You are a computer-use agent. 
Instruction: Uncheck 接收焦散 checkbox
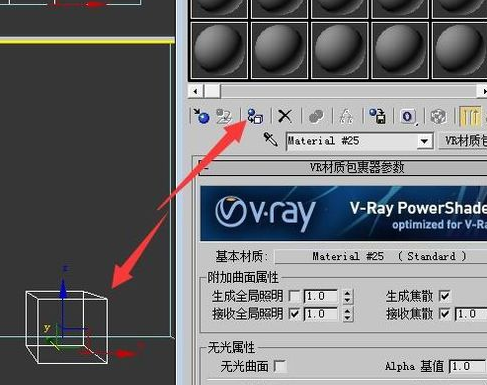[444, 314]
